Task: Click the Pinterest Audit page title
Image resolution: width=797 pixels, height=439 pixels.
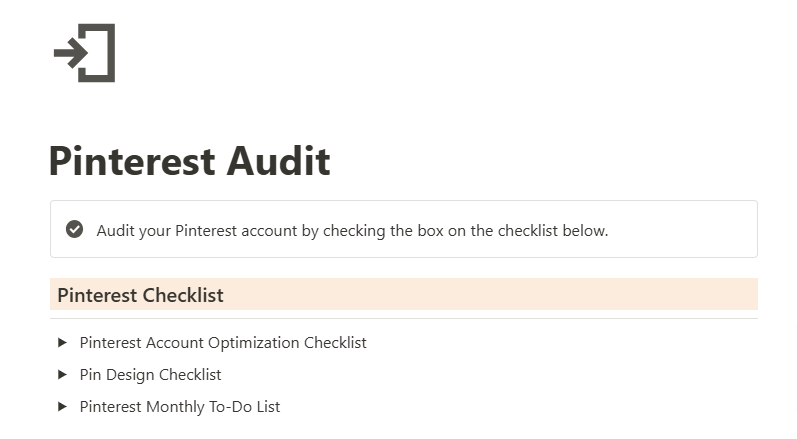Action: click(190, 161)
